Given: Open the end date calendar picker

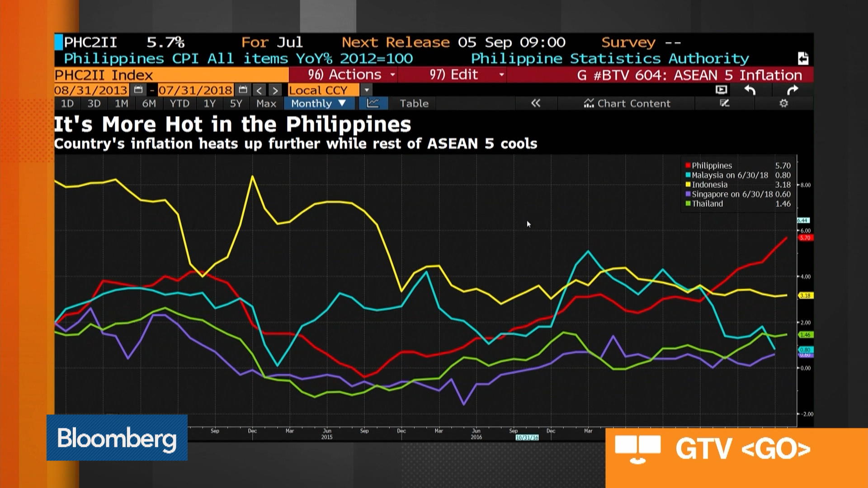Looking at the screenshot, I should tap(243, 90).
